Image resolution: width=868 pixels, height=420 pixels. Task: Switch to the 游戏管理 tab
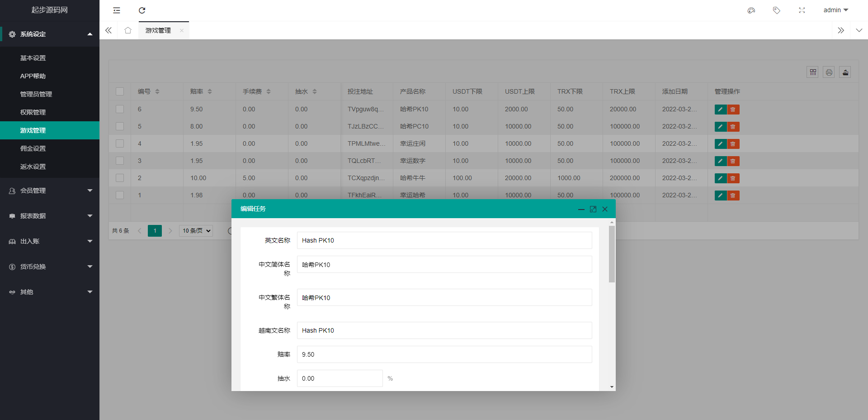click(158, 31)
